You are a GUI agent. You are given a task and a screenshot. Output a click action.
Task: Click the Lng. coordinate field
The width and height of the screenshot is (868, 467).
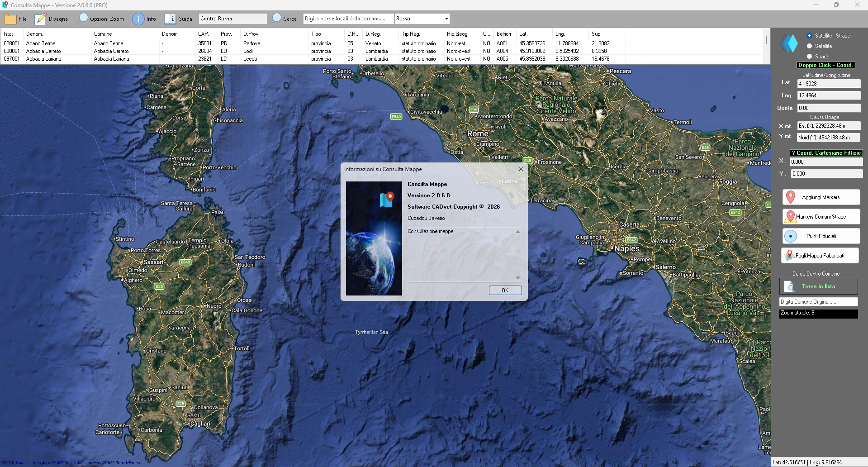829,95
